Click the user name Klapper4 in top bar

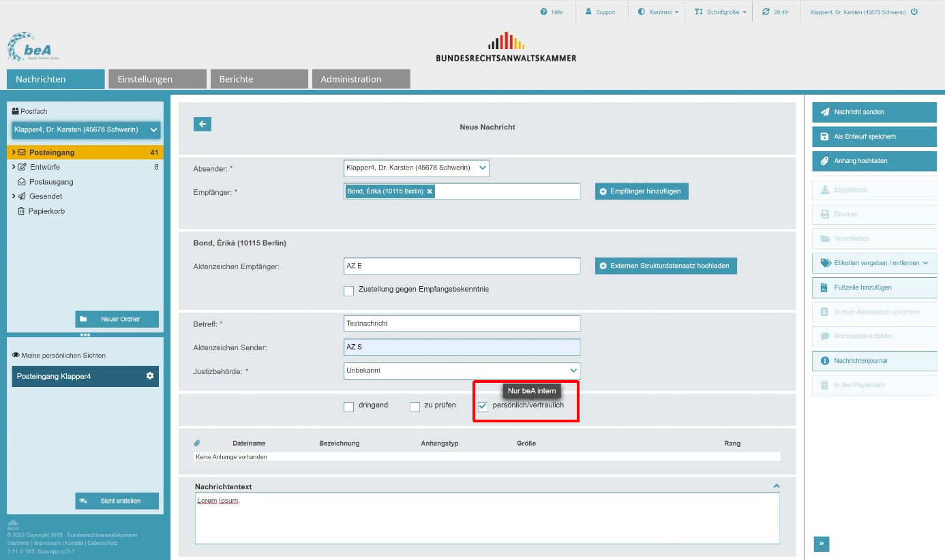858,12
